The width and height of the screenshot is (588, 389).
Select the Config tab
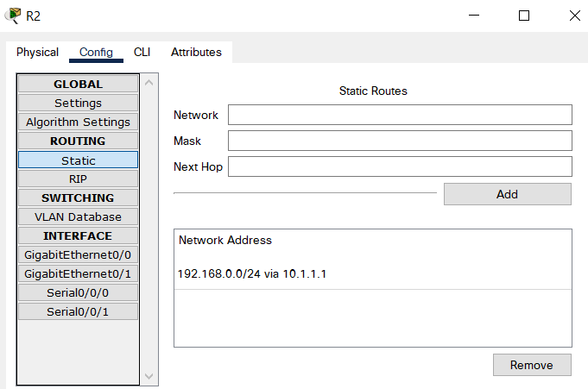(96, 52)
